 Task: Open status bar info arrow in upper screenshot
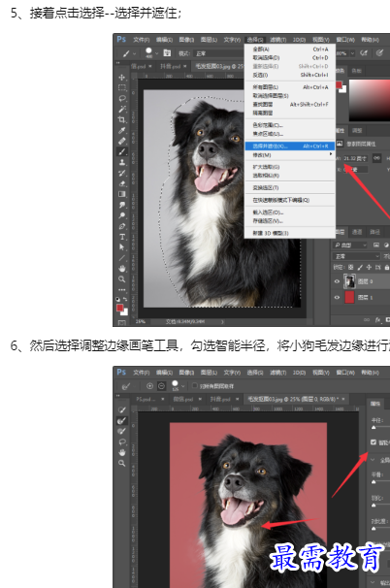click(222, 322)
